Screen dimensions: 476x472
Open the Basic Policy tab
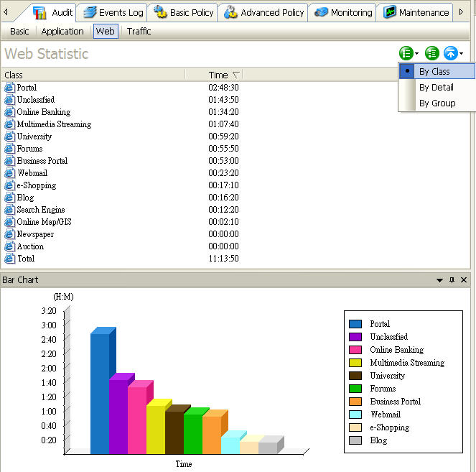tap(183, 13)
